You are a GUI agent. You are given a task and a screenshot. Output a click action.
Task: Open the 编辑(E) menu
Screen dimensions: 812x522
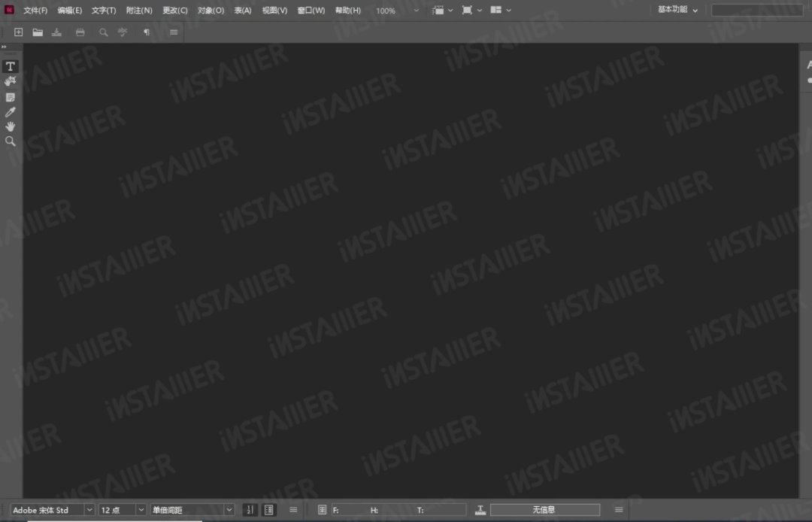[70, 11]
